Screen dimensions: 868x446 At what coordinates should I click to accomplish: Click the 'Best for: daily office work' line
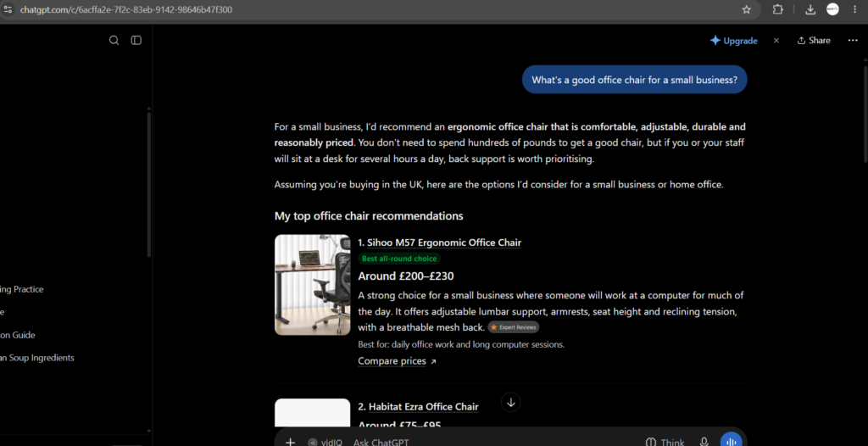point(461,344)
